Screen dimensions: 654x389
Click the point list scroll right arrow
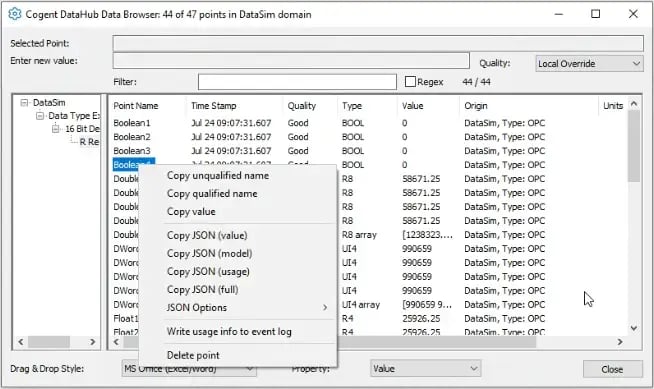tap(620, 342)
